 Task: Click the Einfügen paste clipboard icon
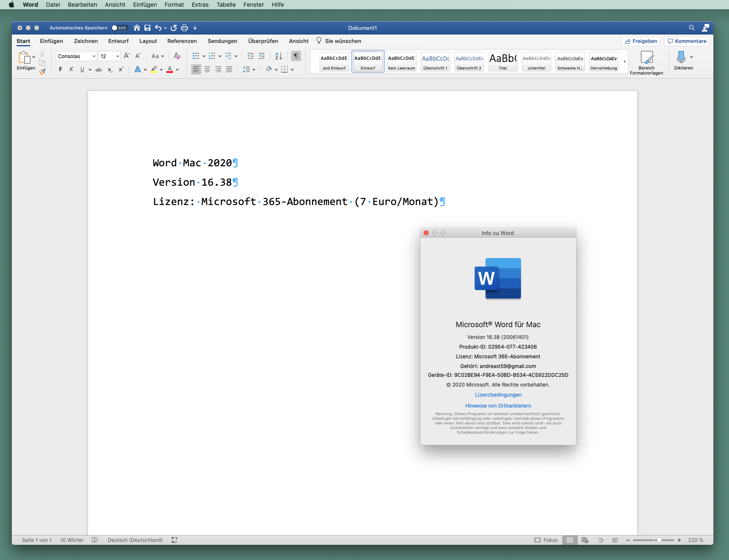point(24,57)
